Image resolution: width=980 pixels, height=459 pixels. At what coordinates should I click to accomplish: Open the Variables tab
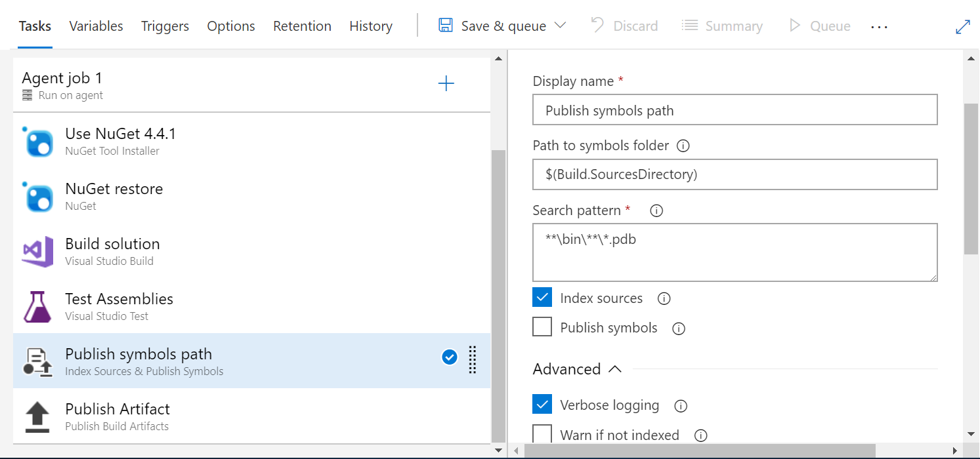click(96, 26)
